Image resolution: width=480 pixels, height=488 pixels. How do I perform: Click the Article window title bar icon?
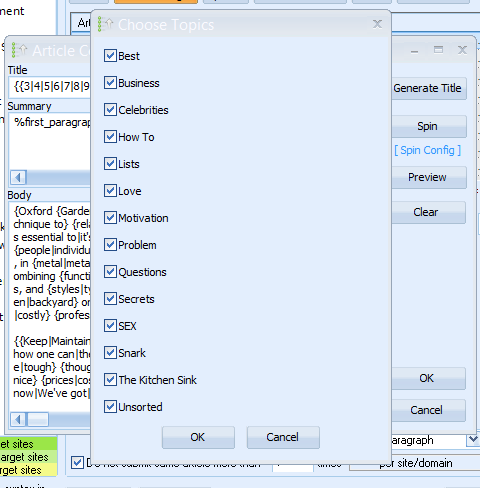(19, 50)
